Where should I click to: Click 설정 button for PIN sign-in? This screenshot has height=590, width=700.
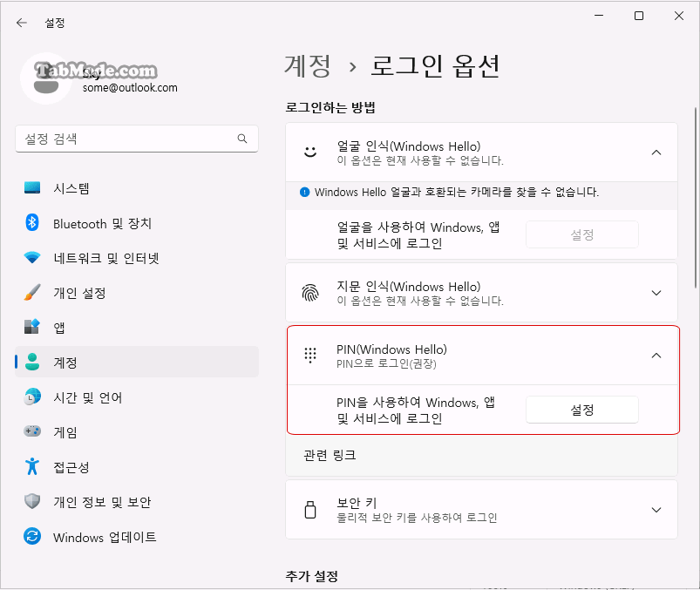(x=582, y=410)
